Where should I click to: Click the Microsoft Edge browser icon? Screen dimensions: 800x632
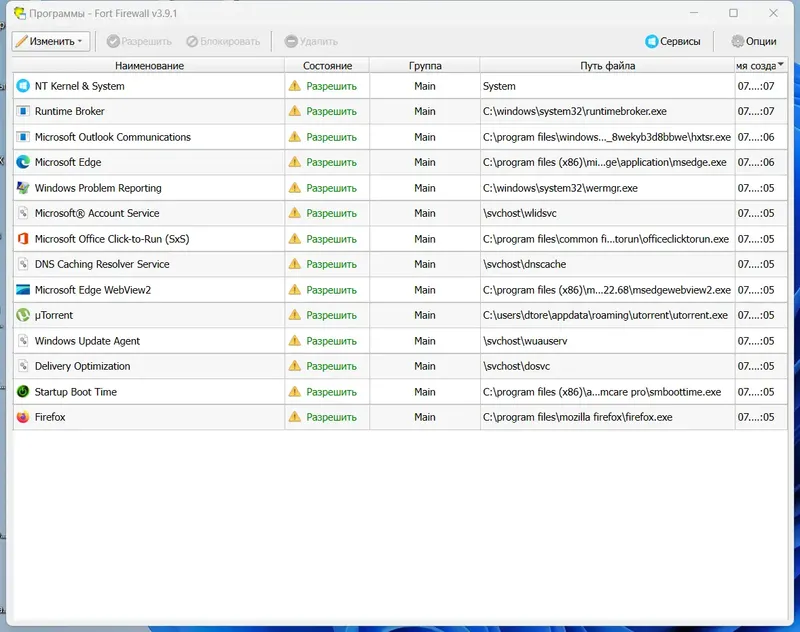click(x=23, y=162)
